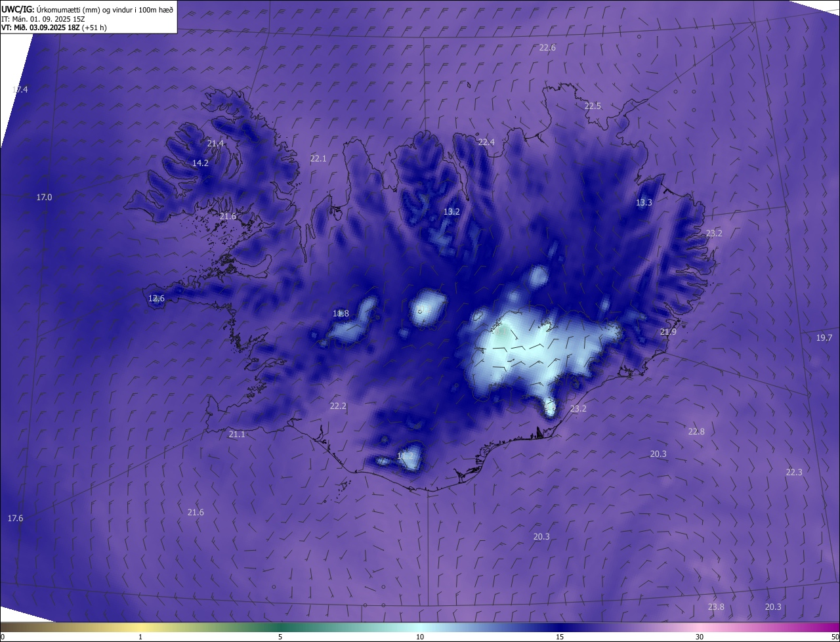840x642 pixels.
Task: Click the colorbar tick label 30
Action: pyautogui.click(x=700, y=637)
